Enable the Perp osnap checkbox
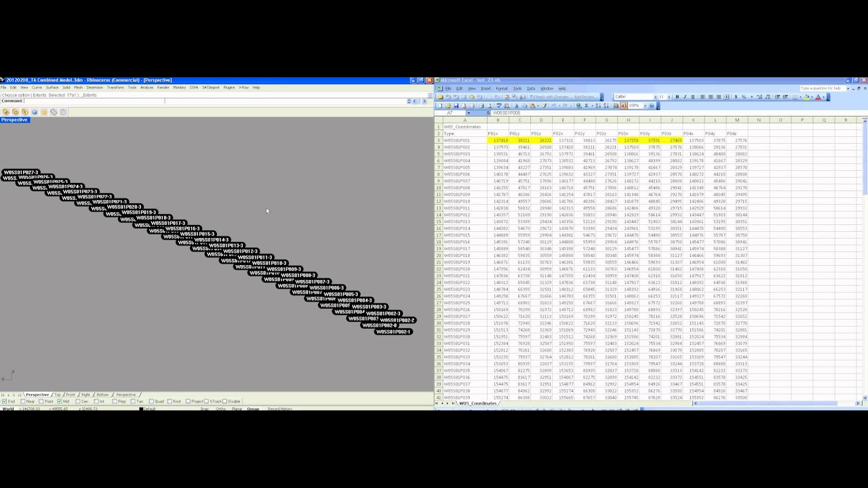Image resolution: width=868 pixels, height=488 pixels. [114, 401]
